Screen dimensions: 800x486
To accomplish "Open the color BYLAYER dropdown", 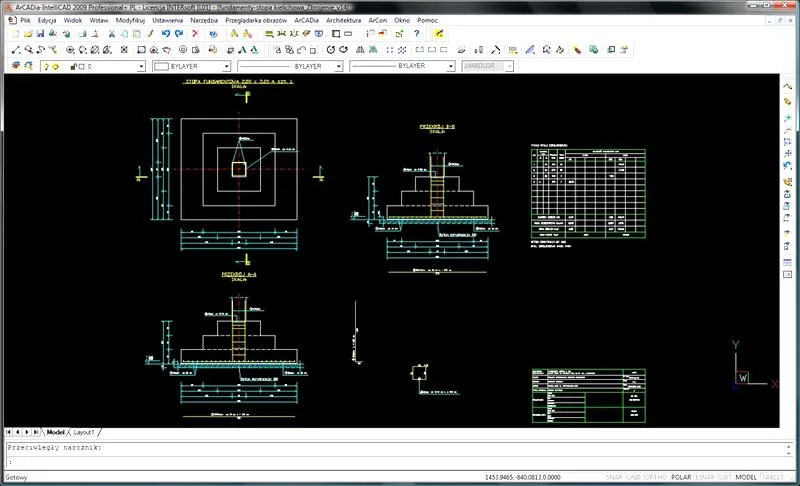I will pyautogui.click(x=227, y=66).
